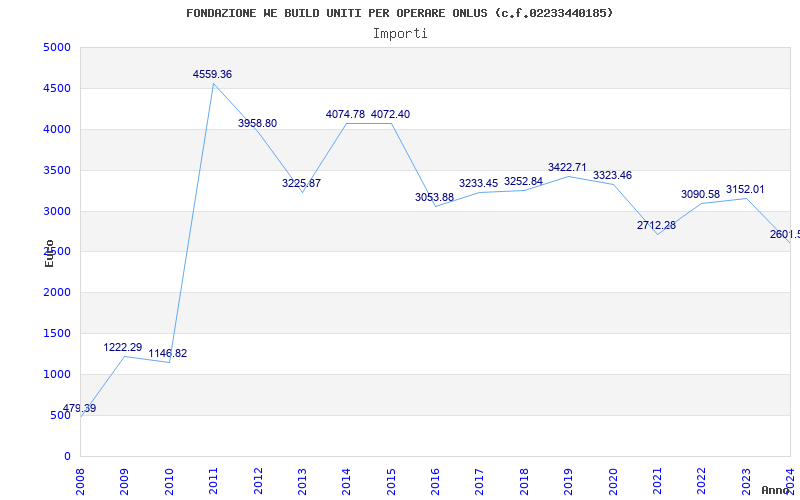This screenshot has height=500, width=800.
Task: Click data label 3233.45
Action: point(478,183)
